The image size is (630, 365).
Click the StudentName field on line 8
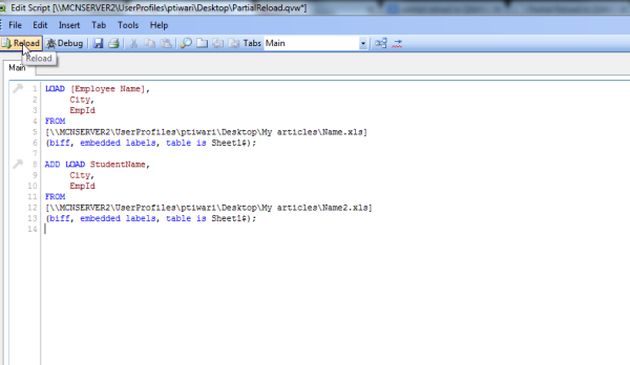point(118,164)
